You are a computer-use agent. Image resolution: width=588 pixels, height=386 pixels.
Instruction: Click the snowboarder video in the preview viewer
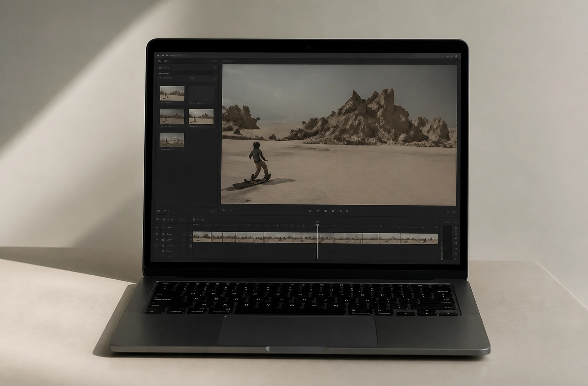pyautogui.click(x=339, y=134)
